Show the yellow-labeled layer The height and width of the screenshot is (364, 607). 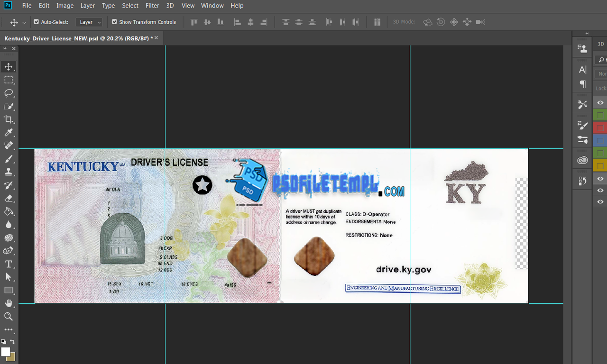coord(600,166)
